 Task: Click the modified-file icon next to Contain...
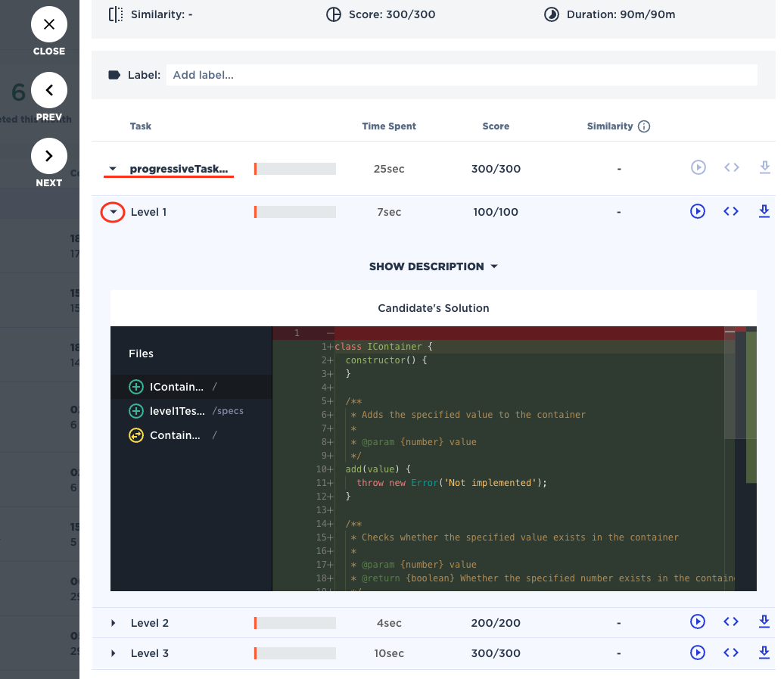[136, 435]
